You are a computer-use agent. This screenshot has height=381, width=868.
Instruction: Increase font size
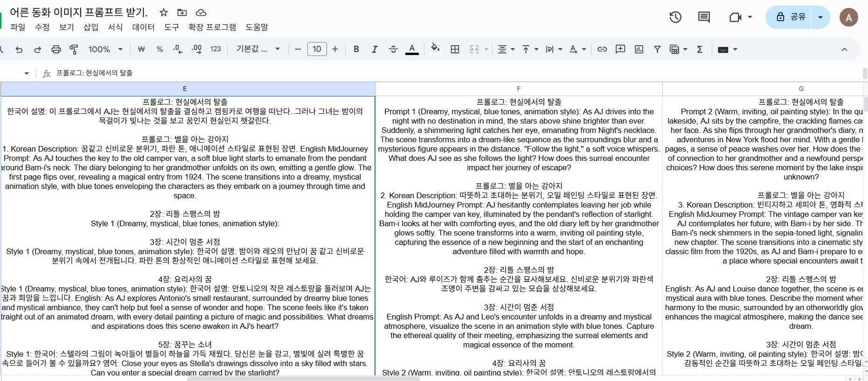coord(335,49)
